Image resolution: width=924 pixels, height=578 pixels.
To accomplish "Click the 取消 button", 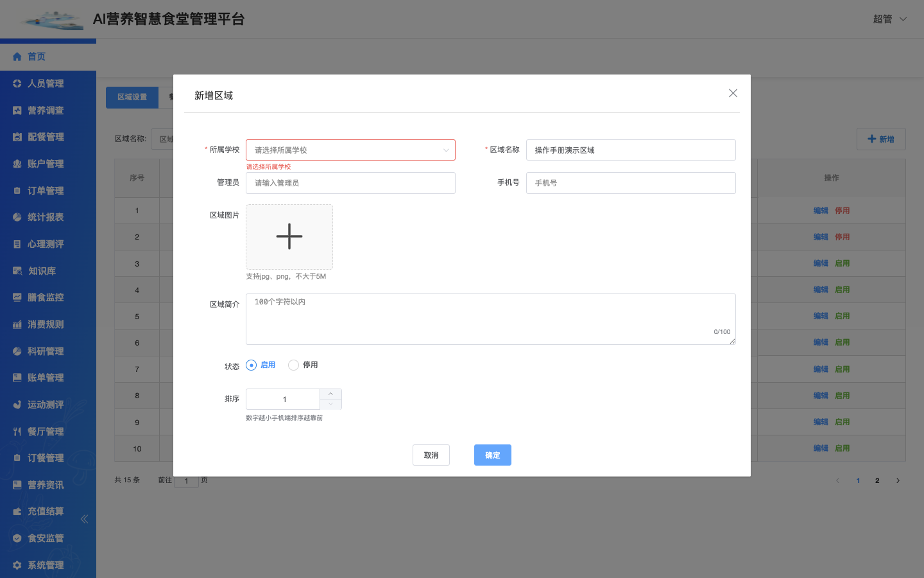I will 431,455.
